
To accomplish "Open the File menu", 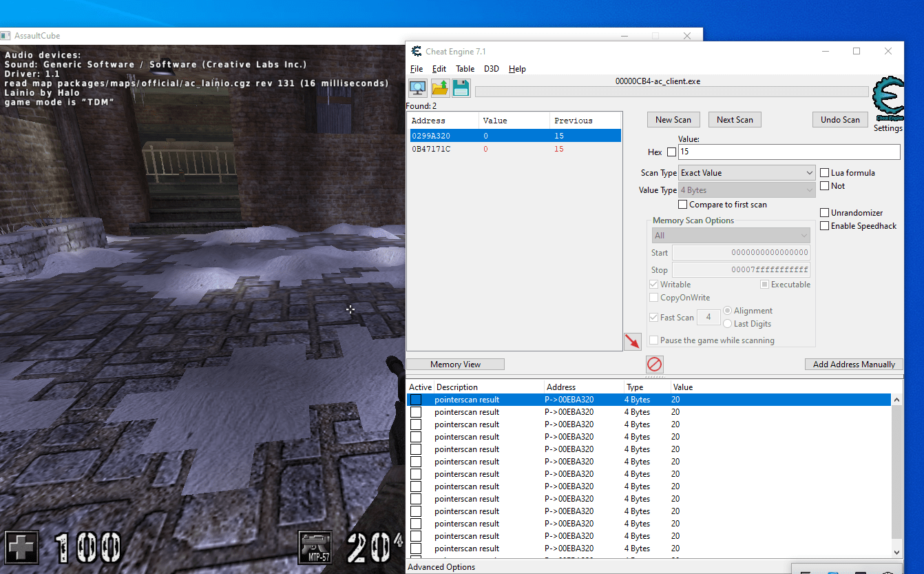I will pos(417,69).
